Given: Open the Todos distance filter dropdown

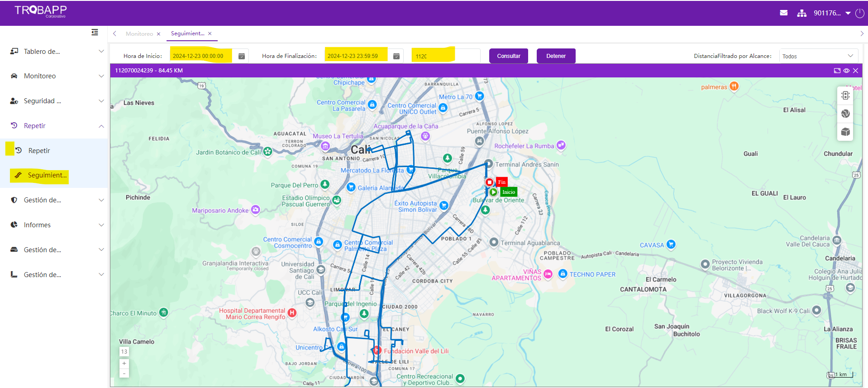Looking at the screenshot, I should coord(818,56).
